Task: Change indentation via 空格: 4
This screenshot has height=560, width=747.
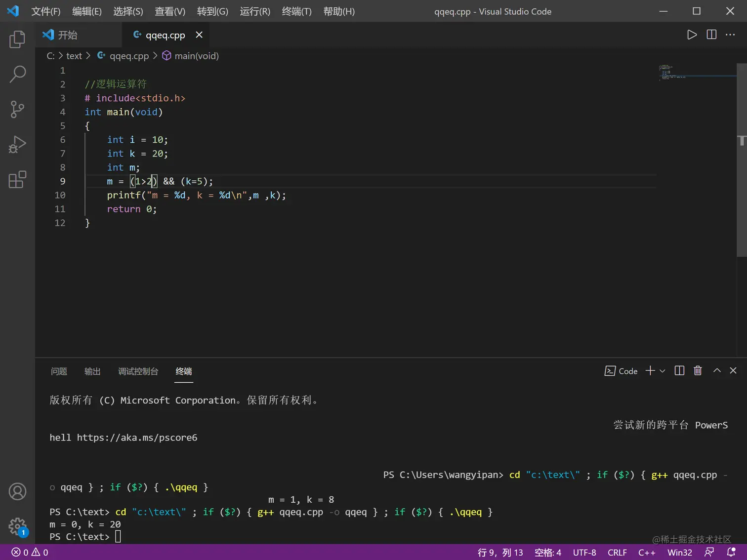Action: (548, 552)
